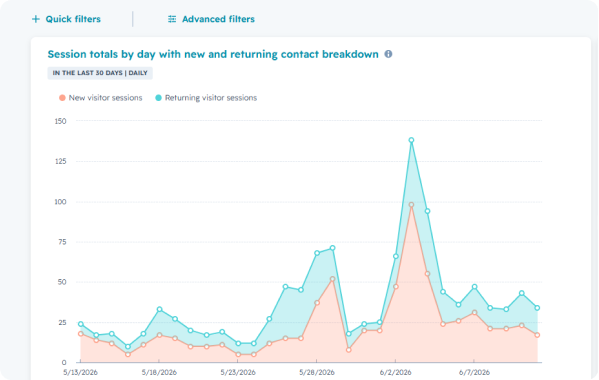This screenshot has width=599, height=380.
Task: Click the teal Returning visitor sessions swatch
Action: [x=159, y=98]
